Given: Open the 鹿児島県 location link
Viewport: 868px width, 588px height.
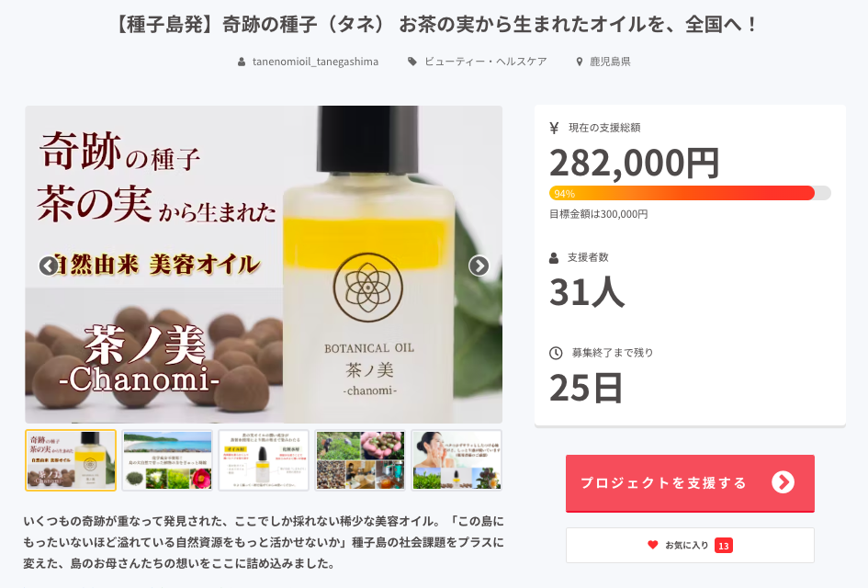Looking at the screenshot, I should 610,62.
